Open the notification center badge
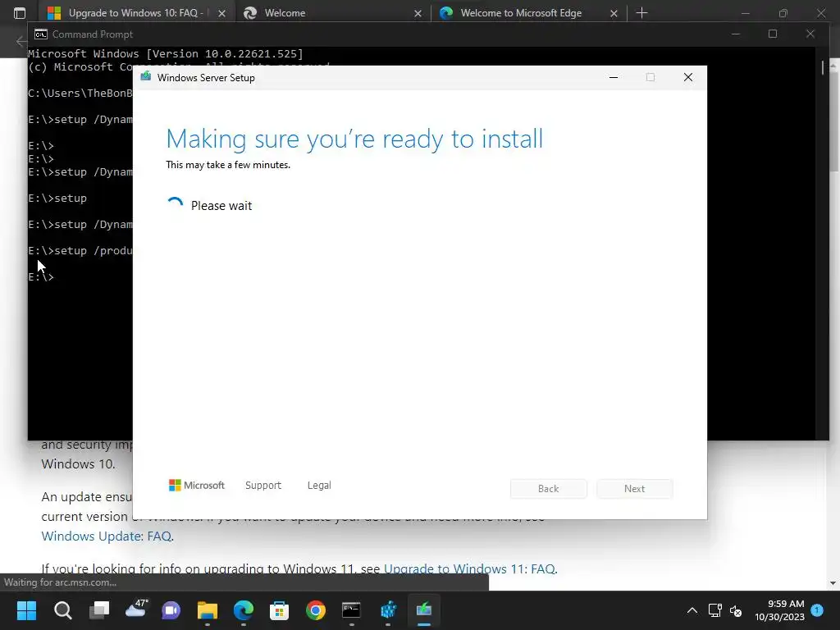 817,609
